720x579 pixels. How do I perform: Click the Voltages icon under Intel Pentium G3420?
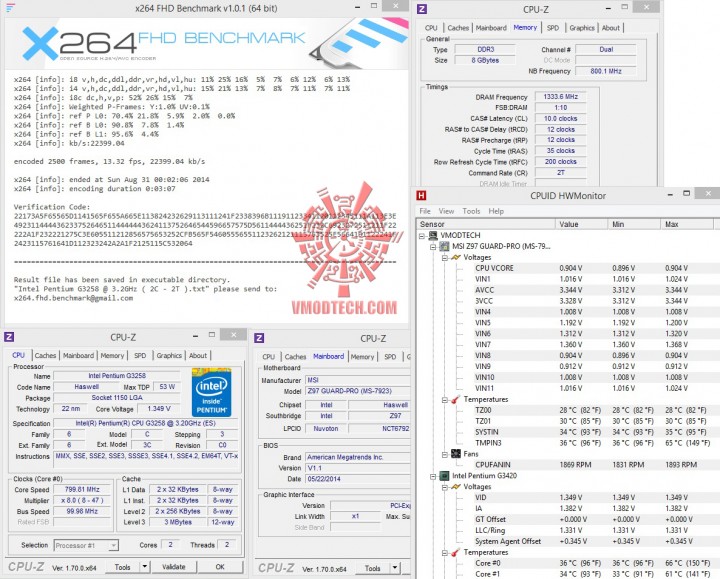tap(456, 487)
